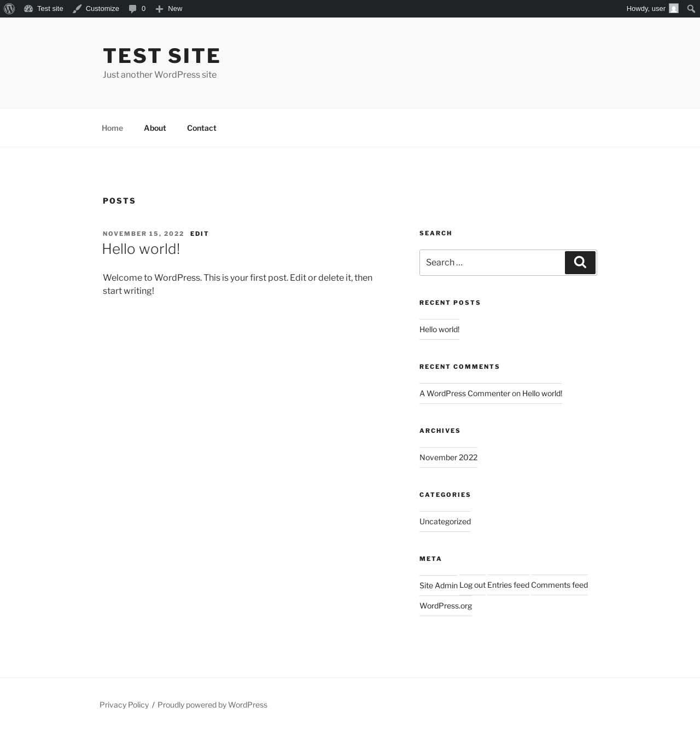Click the WordPress logo in admin bar

tap(9, 9)
